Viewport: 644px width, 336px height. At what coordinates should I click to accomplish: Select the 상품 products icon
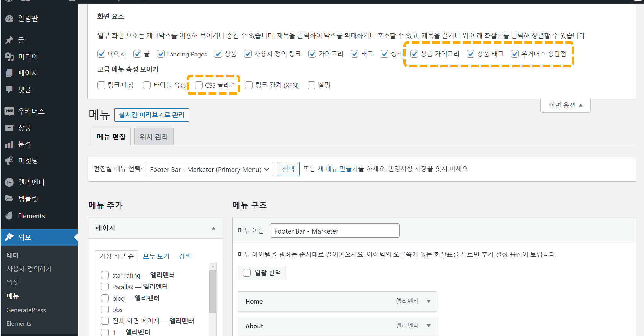coord(9,128)
